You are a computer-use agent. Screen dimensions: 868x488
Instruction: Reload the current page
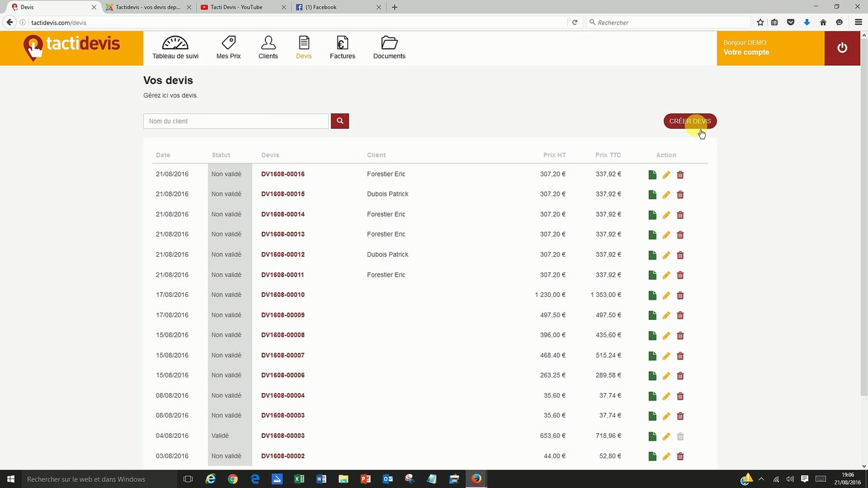(575, 22)
